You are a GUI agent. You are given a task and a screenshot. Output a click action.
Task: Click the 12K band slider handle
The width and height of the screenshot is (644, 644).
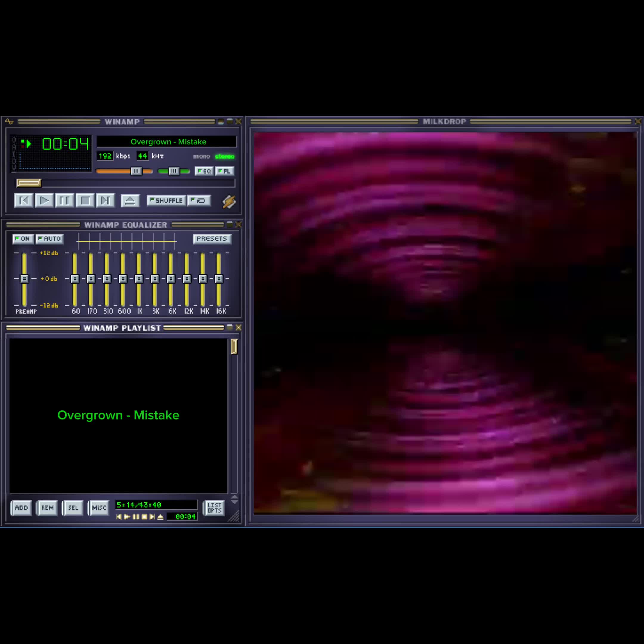coord(187,279)
